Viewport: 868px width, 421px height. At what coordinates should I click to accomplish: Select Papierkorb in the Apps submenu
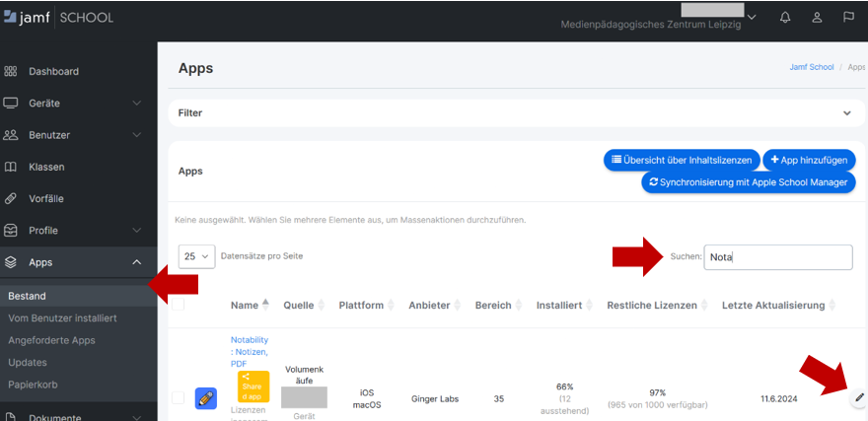34,384
